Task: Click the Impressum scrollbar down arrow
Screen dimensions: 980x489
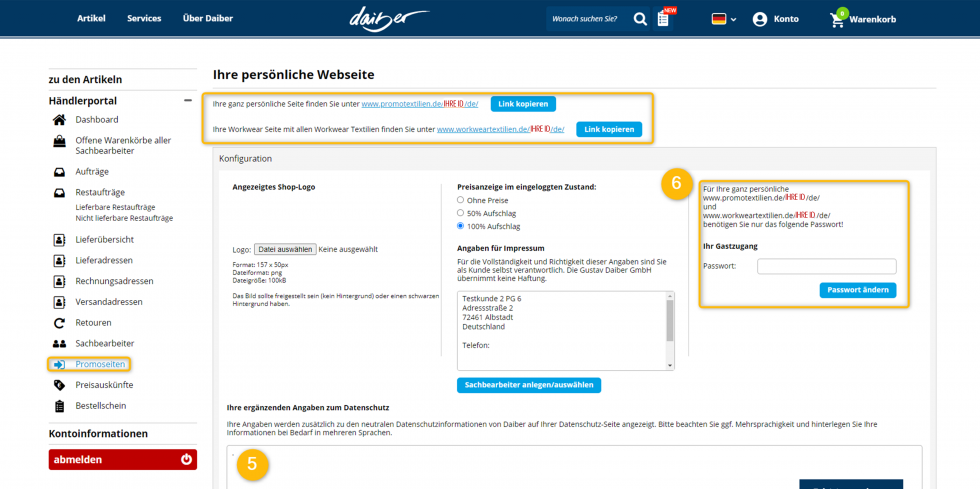Action: tap(670, 366)
